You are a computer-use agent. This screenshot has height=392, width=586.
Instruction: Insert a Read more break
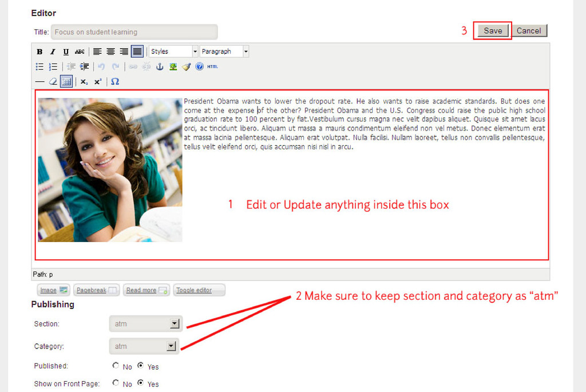coord(146,290)
